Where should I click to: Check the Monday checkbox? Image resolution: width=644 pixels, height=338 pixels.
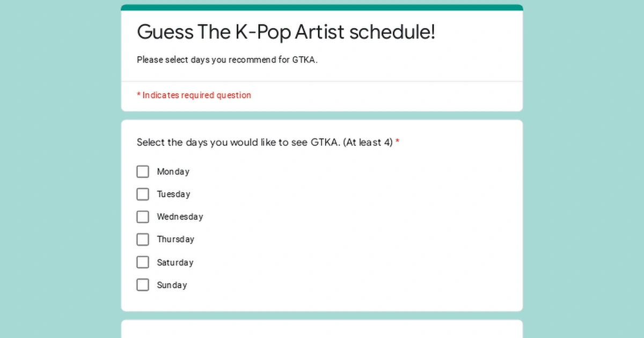pyautogui.click(x=143, y=172)
